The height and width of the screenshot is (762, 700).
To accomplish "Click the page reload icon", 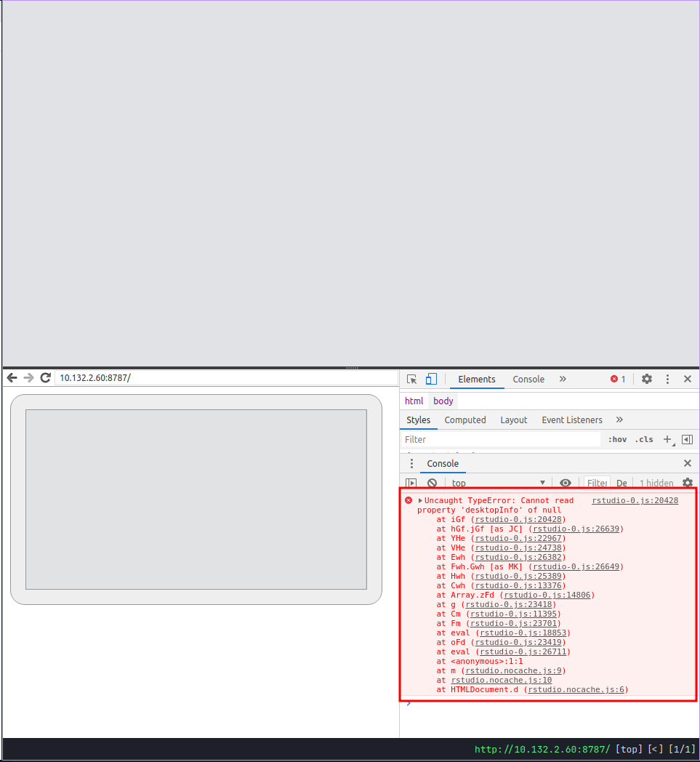I will 45,377.
